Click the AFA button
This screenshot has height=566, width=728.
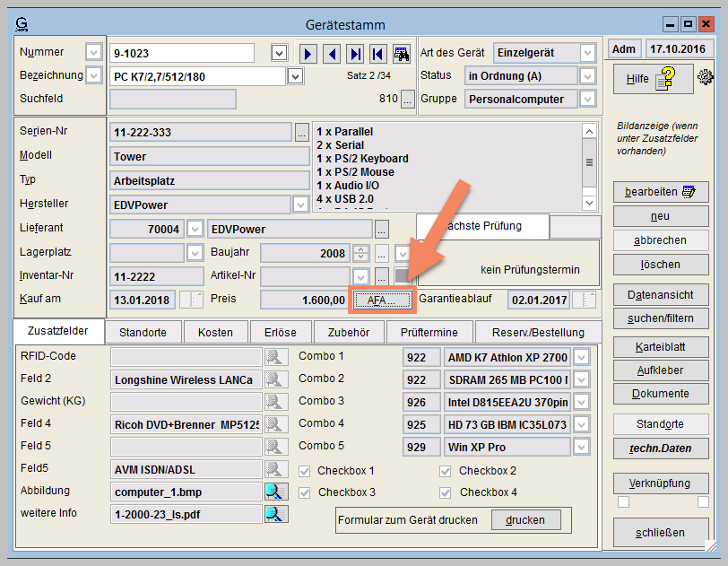(382, 300)
